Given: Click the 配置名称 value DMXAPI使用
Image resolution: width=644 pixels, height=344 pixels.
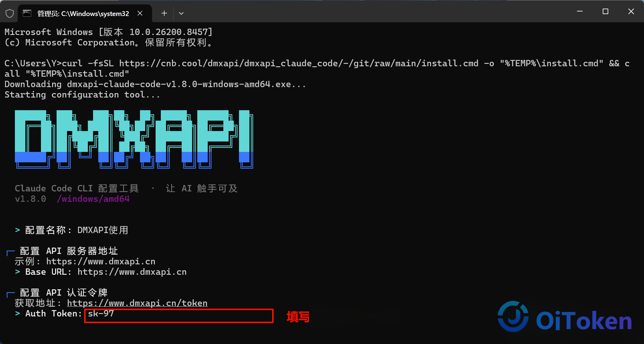Looking at the screenshot, I should (x=103, y=230).
